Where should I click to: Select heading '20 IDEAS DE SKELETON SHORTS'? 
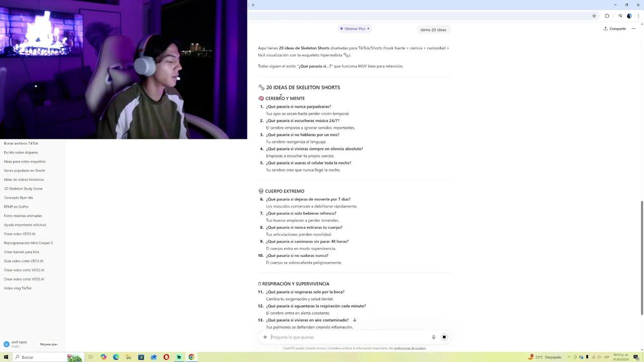pos(303,87)
